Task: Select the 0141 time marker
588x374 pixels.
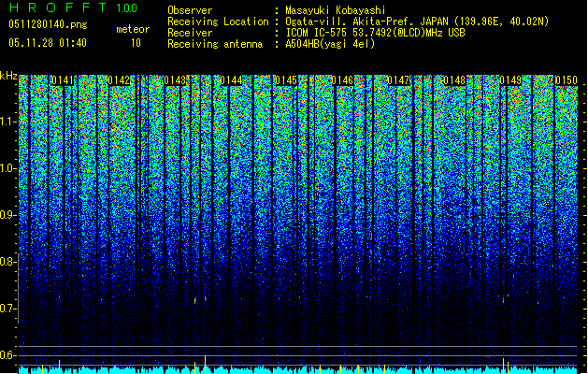Action: pyautogui.click(x=63, y=80)
